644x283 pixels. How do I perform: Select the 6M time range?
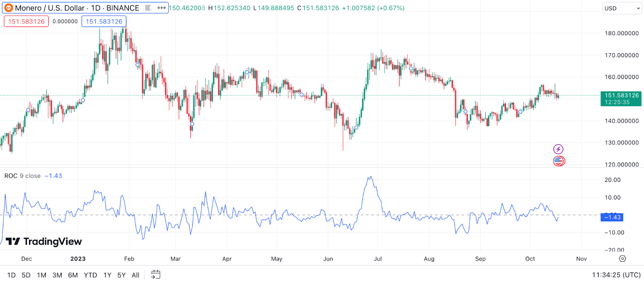(73, 275)
